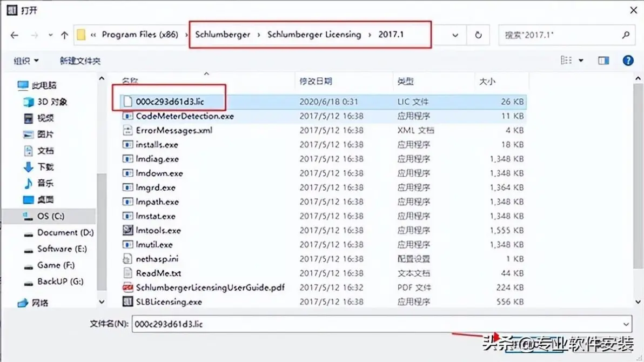
Task: Select BackUP (G:) drive in sidebar
Action: tap(54, 281)
